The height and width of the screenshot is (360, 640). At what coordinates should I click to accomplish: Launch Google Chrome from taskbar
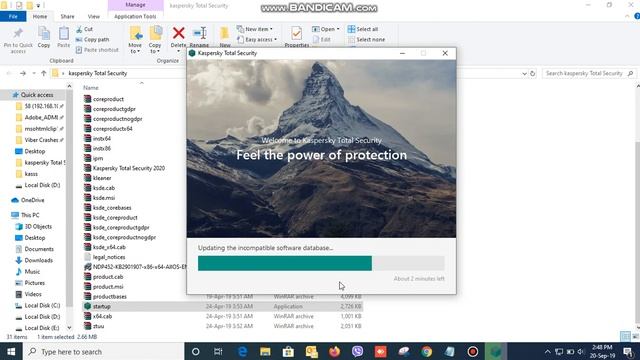click(427, 351)
